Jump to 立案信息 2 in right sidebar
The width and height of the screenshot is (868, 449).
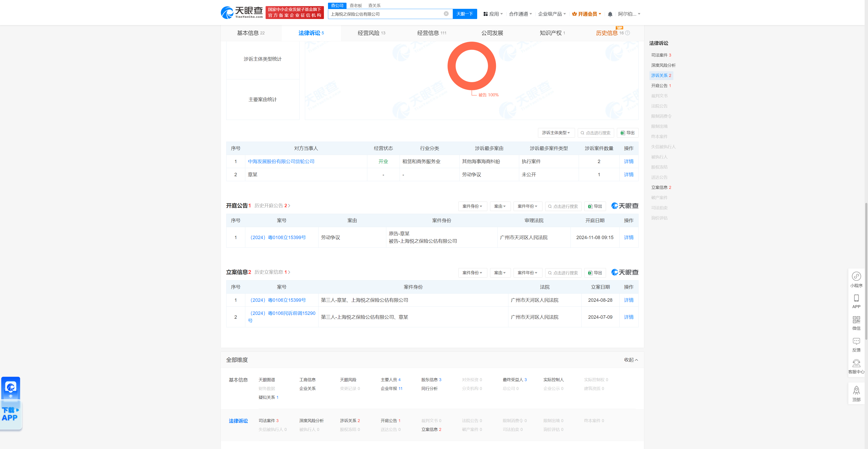tap(661, 188)
